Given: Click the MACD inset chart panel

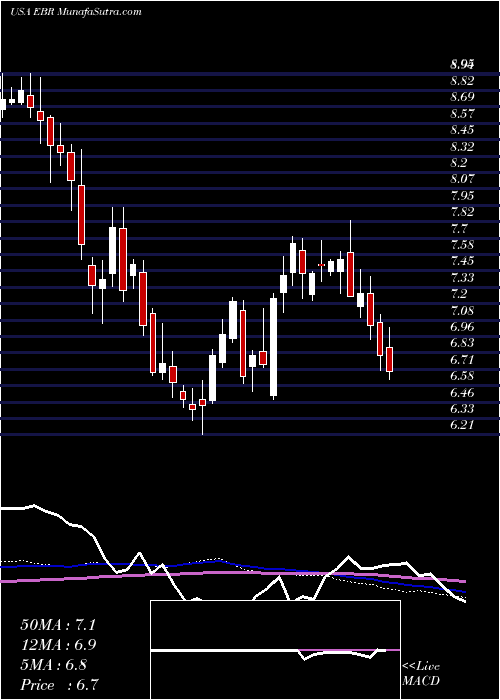Looking at the screenshot, I should coord(275,650).
